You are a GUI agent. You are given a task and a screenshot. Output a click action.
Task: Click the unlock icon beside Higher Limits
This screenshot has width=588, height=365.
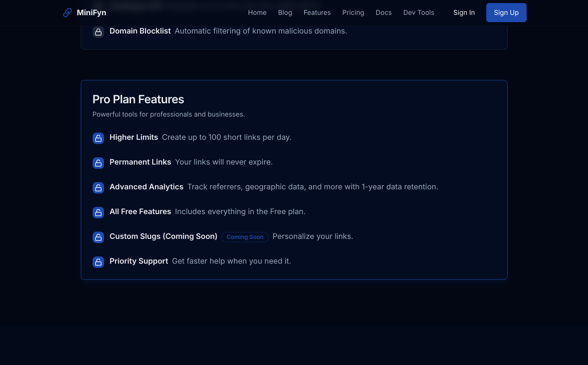pos(98,138)
